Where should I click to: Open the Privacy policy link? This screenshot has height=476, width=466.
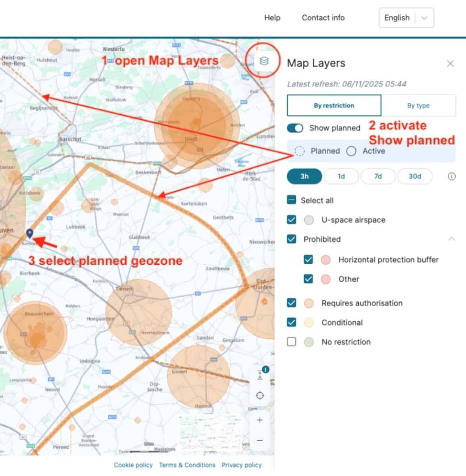click(x=241, y=465)
